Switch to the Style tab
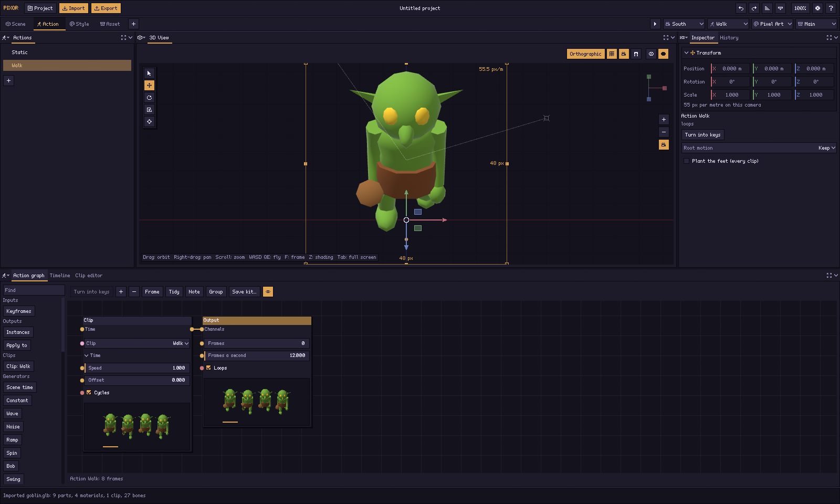Screen dimensions: 840x504 tap(79, 24)
